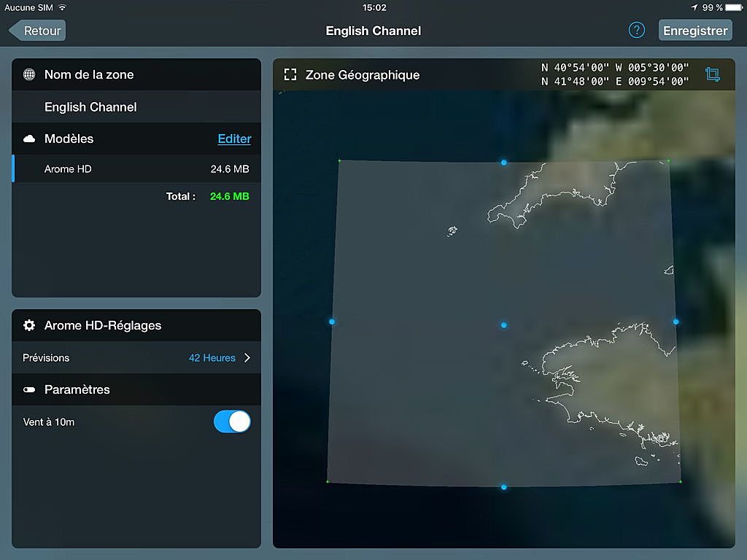The width and height of the screenshot is (747, 560).
Task: Click the Wi-Fi status icon
Action: click(x=62, y=7)
